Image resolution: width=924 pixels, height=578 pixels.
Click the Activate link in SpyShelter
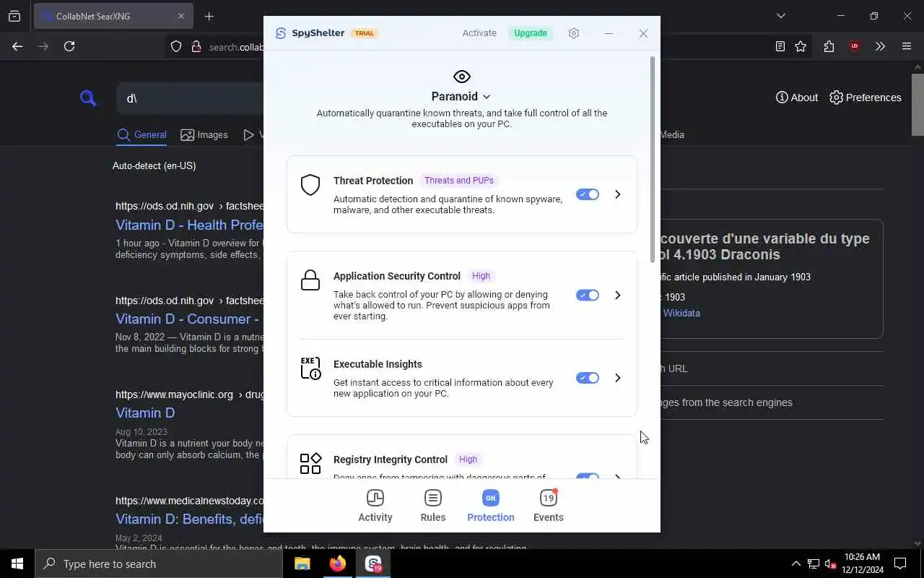(479, 33)
